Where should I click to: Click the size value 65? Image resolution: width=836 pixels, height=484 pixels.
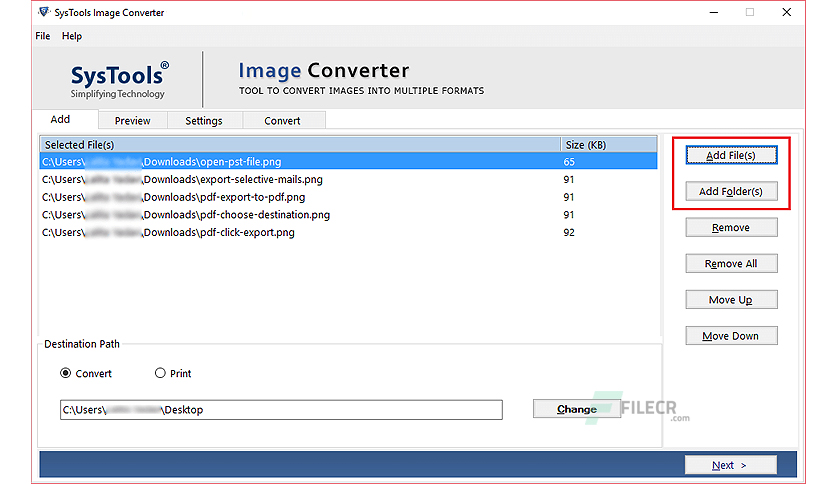[x=569, y=162]
